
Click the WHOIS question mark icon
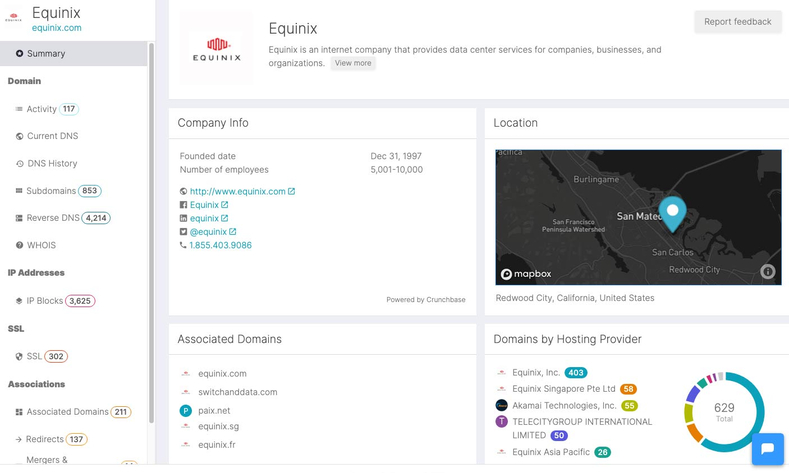[20, 246]
